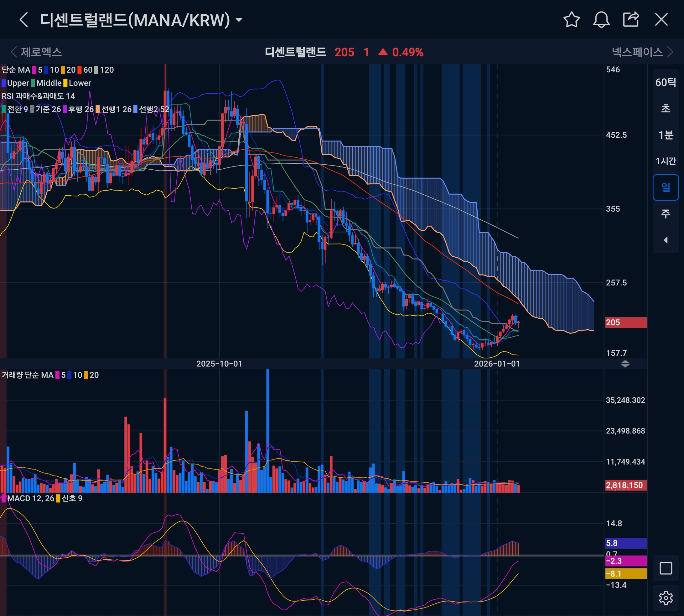
Task: Go back using the left arrow
Action: [x=24, y=20]
